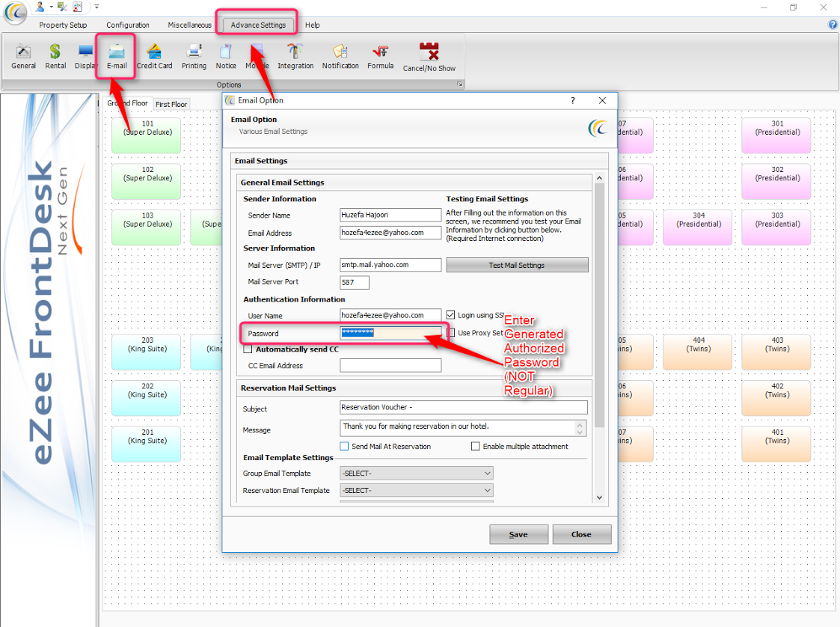Select room 401 Twins tile
The width and height of the screenshot is (840, 627).
point(776,444)
